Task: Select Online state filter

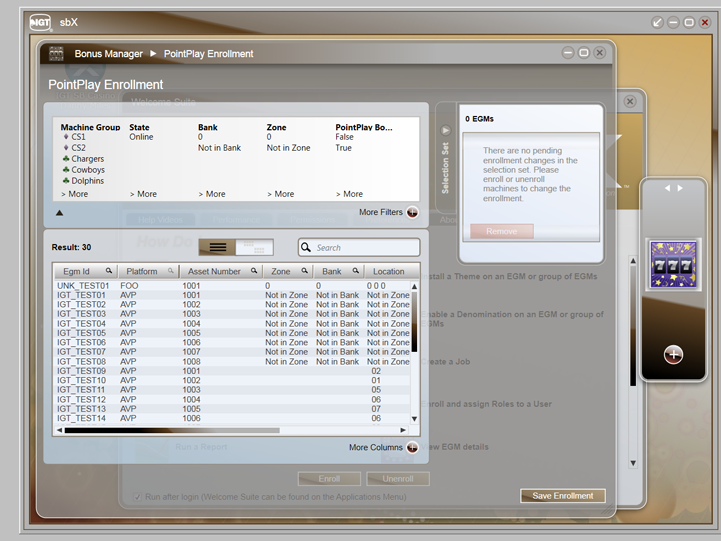Action: 141,137
